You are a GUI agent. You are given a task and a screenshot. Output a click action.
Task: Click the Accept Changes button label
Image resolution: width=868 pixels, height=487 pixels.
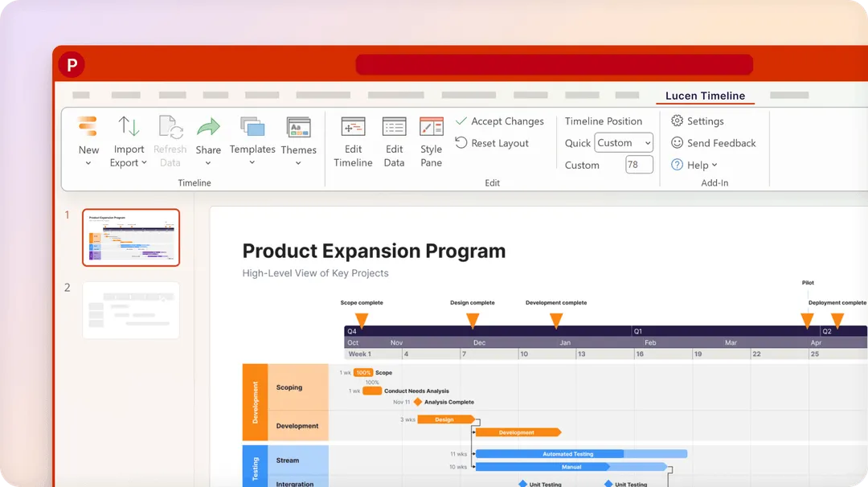coord(508,121)
